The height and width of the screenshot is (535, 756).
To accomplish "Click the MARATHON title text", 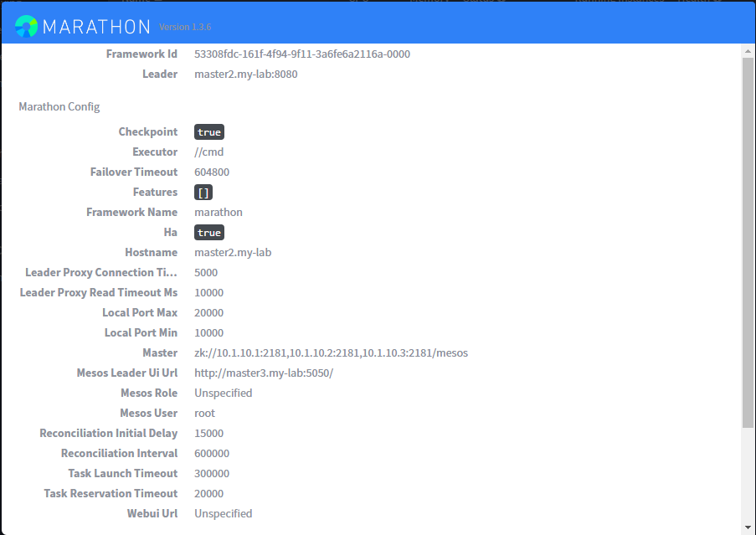I will [97, 27].
